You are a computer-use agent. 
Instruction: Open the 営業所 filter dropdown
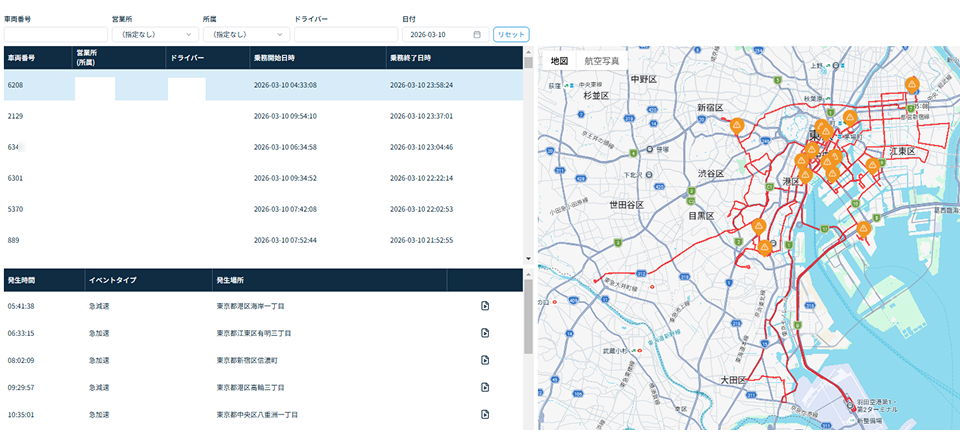155,34
